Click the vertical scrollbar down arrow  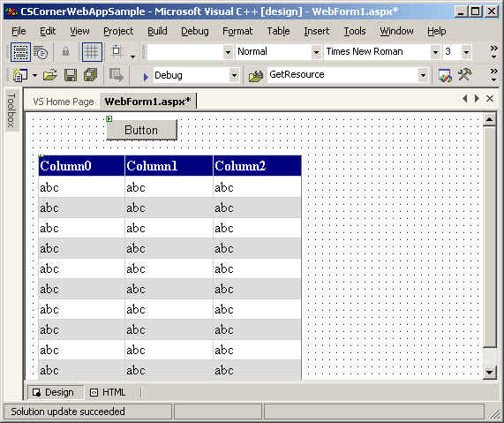[x=490, y=372]
